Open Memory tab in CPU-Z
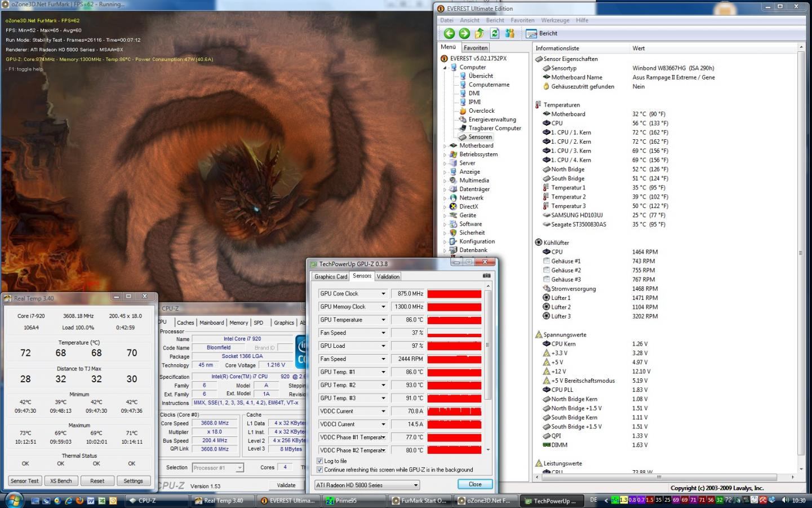This screenshot has height=508, width=812. [238, 323]
